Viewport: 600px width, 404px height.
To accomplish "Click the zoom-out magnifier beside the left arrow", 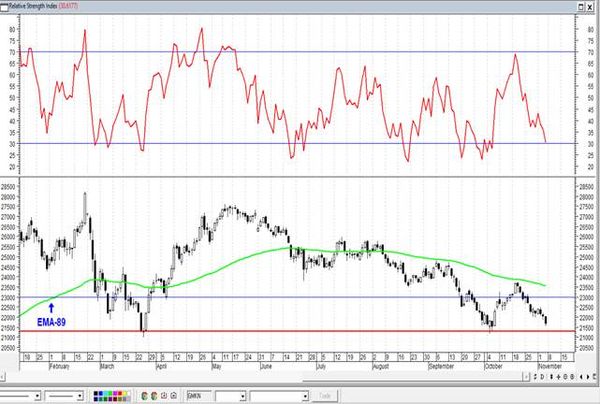I will pos(572,377).
